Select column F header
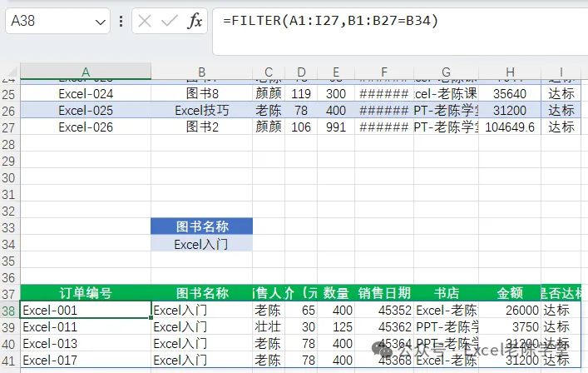Viewport: 588px width, 373px height. coord(384,72)
